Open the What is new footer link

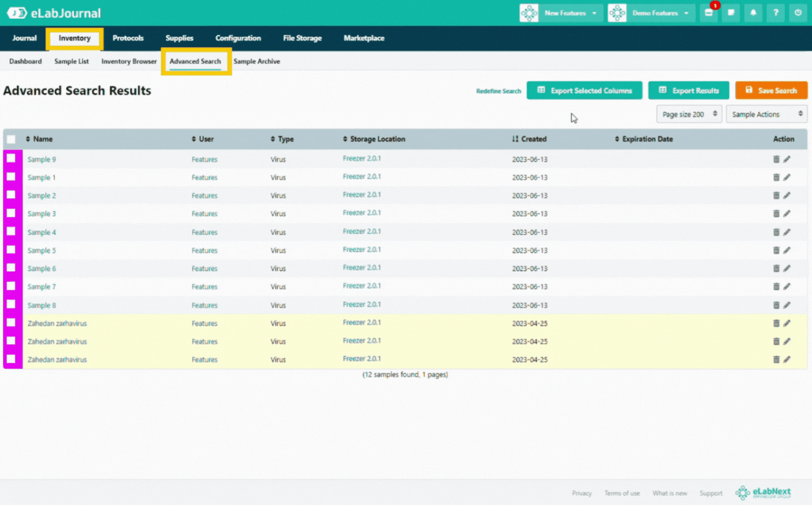tap(670, 493)
